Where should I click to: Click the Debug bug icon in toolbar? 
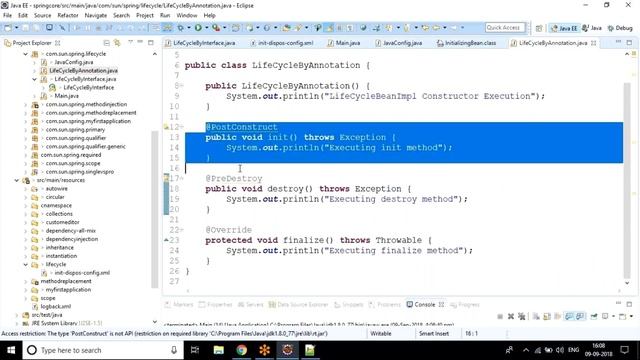pyautogui.click(x=180, y=28)
